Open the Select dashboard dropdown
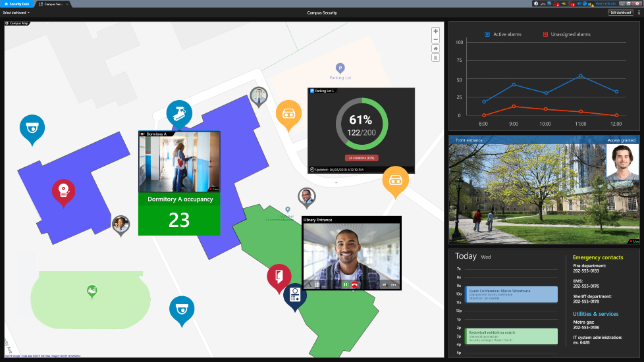This screenshot has height=362, width=644. tap(16, 13)
